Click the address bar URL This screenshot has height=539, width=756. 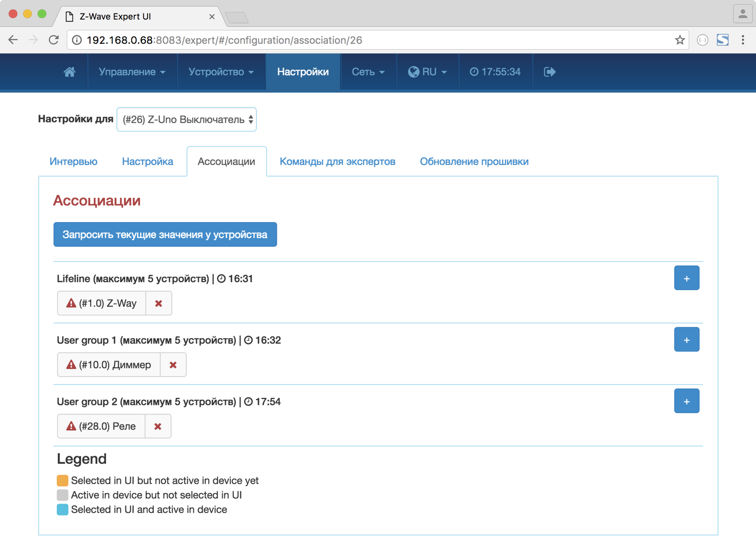tap(224, 40)
